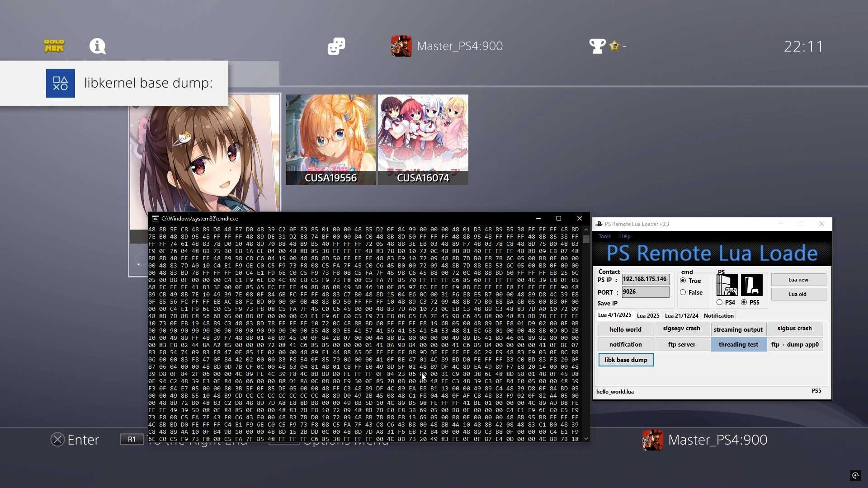Image resolution: width=868 pixels, height=488 pixels.
Task: Run the sigbus crash payload
Action: 795,329
